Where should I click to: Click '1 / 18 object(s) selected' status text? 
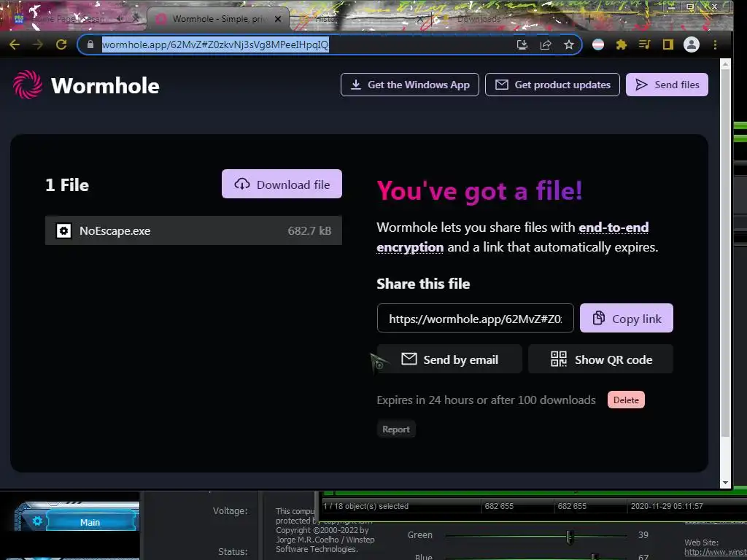tap(365, 506)
